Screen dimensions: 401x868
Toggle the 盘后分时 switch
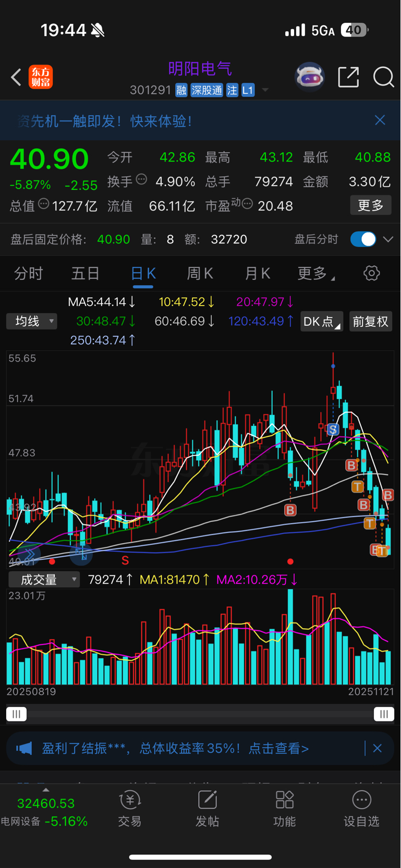point(363,239)
